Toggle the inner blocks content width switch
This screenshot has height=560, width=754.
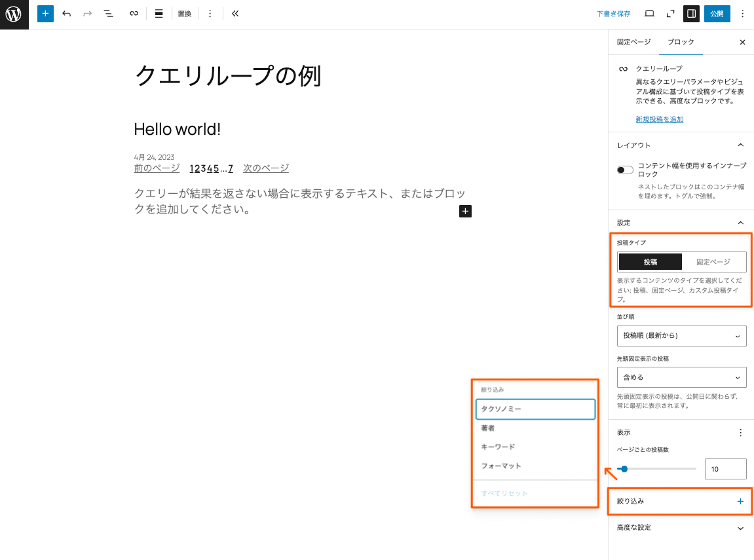pos(625,170)
